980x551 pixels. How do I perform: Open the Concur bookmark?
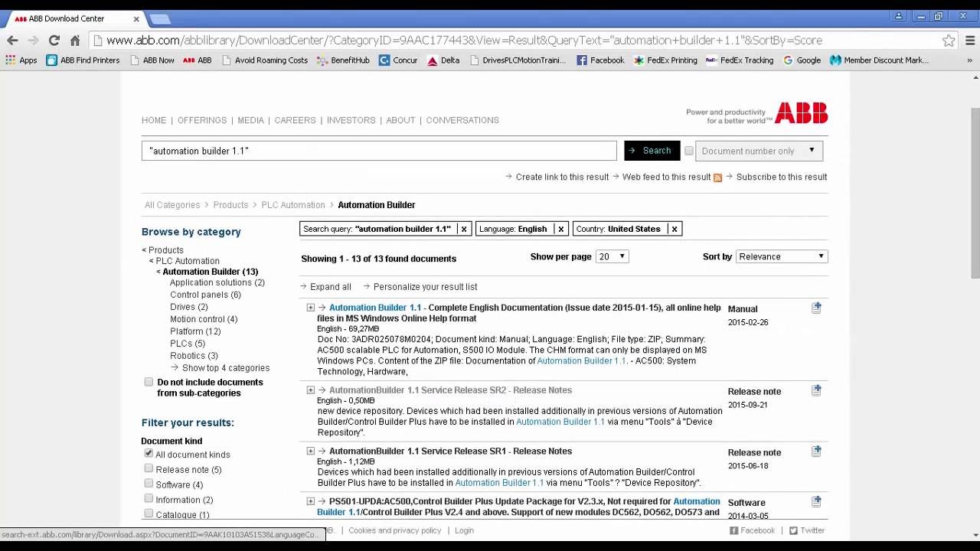pyautogui.click(x=398, y=60)
